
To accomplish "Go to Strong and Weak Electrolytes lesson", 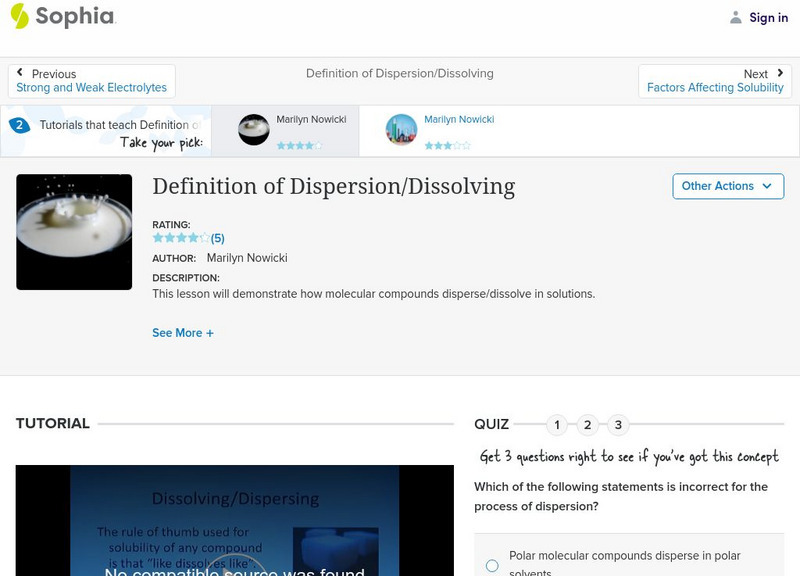I will click(91, 88).
